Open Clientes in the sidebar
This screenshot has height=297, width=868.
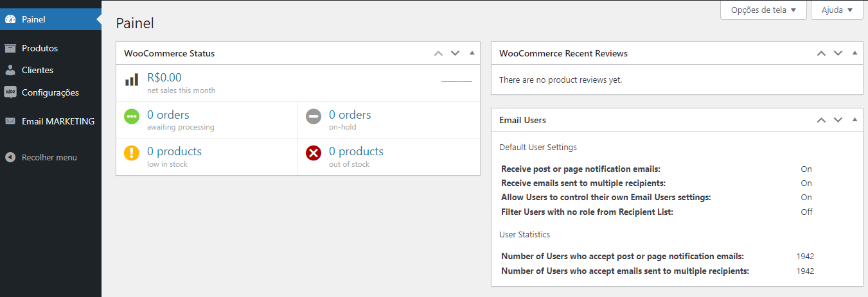(51, 70)
